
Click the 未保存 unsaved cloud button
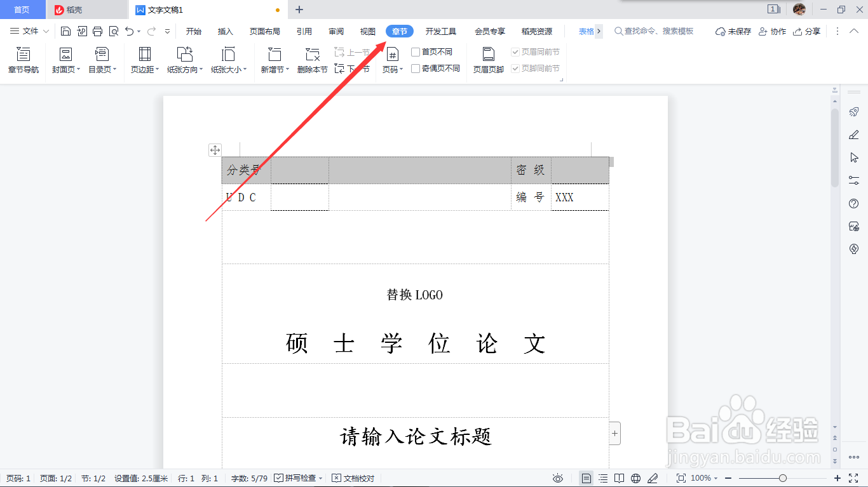(x=733, y=31)
